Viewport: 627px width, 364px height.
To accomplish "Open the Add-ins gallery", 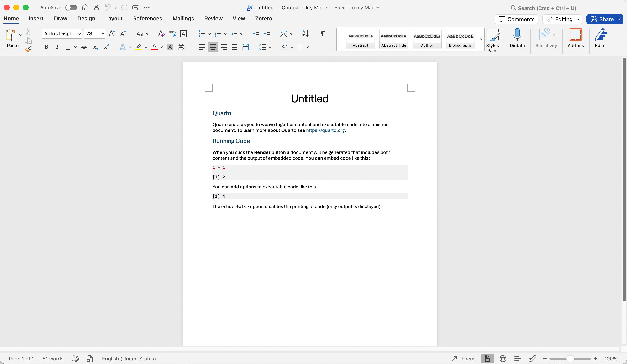I will tap(576, 38).
